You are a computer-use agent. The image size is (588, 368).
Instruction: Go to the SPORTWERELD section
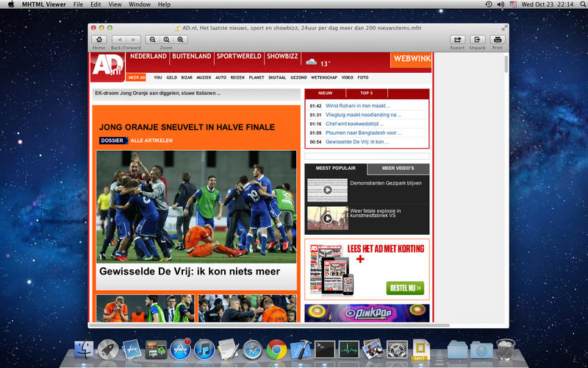tap(239, 57)
